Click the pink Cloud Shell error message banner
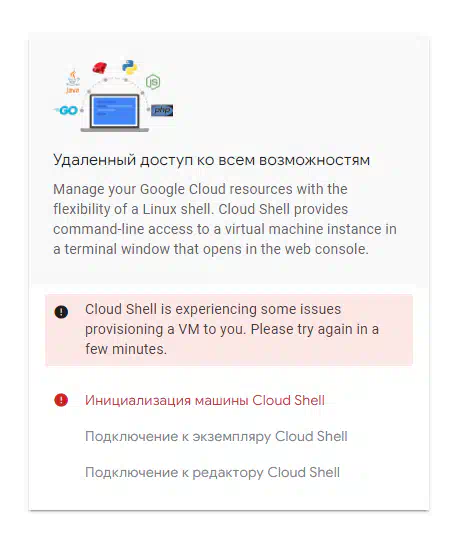 229,330
